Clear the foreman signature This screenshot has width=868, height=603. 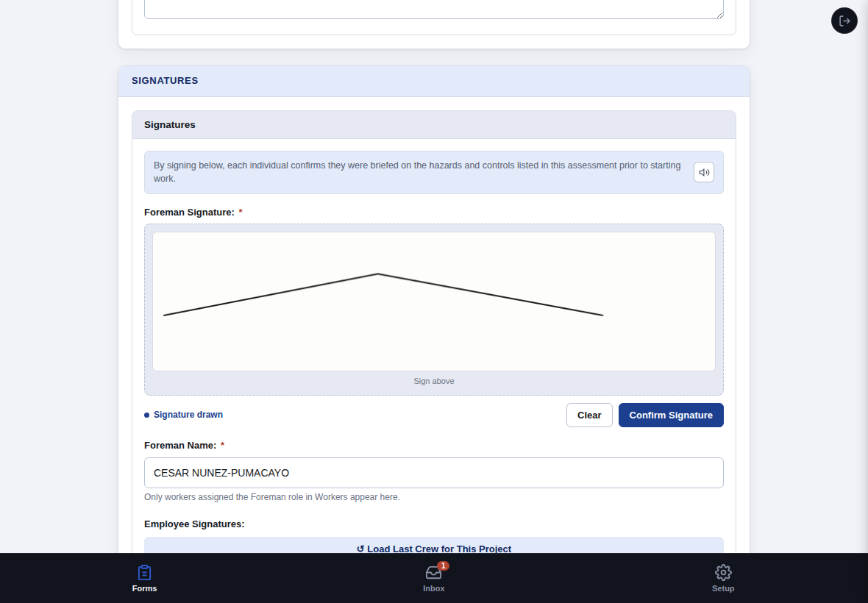click(x=589, y=415)
